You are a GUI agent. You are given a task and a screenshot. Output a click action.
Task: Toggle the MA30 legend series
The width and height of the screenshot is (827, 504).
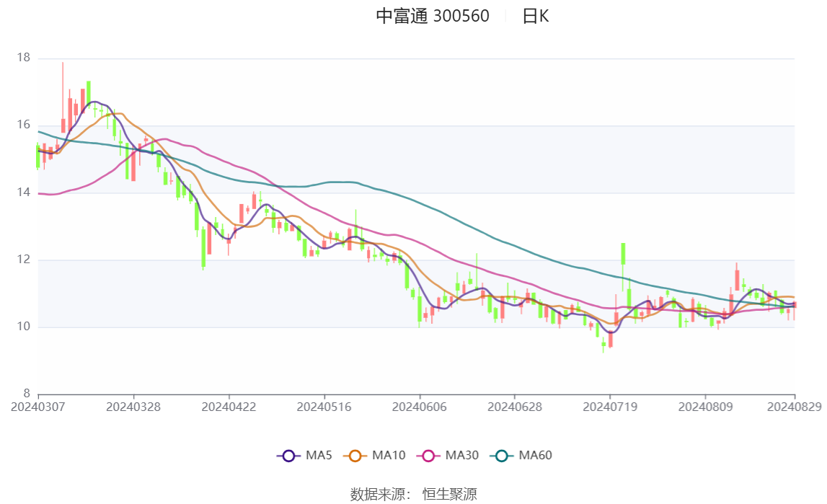click(448, 456)
